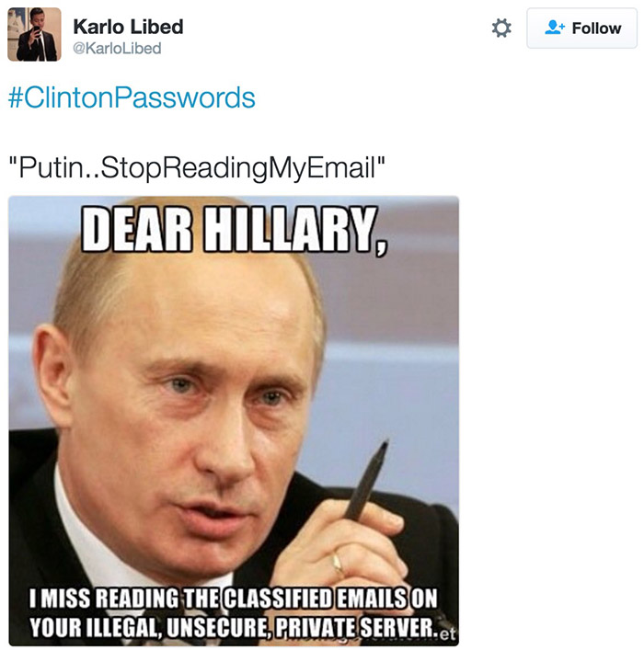Click the Follow button label
This screenshot has width=644, height=650.
tap(596, 29)
